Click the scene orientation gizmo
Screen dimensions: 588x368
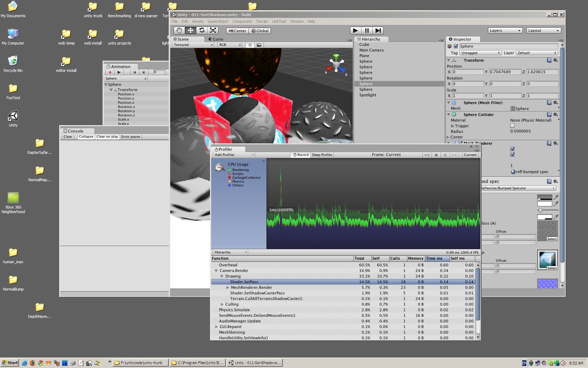(x=336, y=64)
